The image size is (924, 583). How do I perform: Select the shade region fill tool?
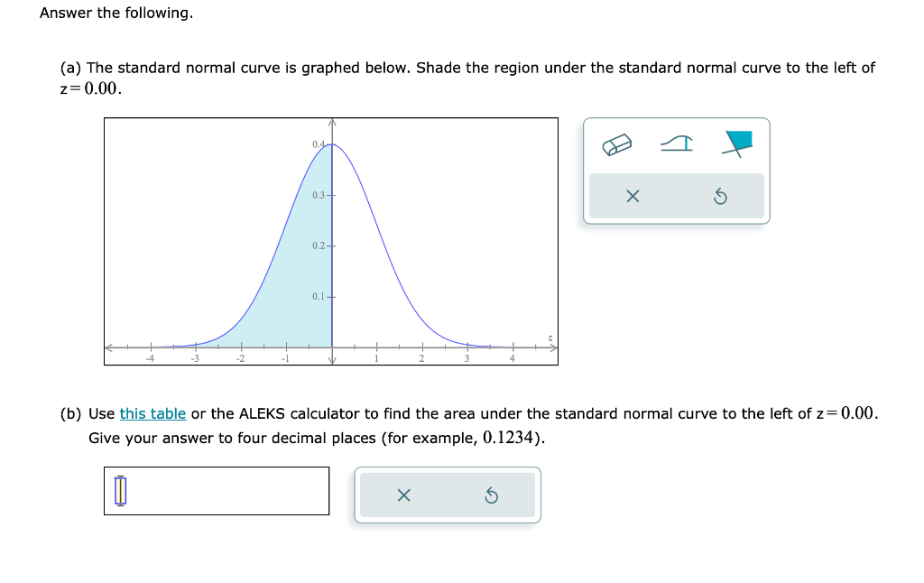[737, 143]
